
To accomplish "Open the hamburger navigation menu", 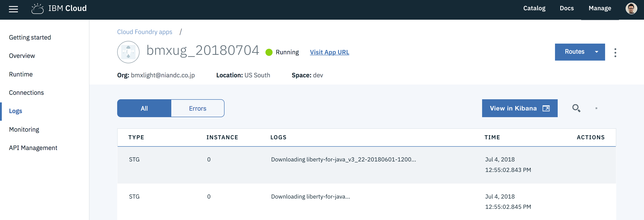I will pyautogui.click(x=13, y=9).
